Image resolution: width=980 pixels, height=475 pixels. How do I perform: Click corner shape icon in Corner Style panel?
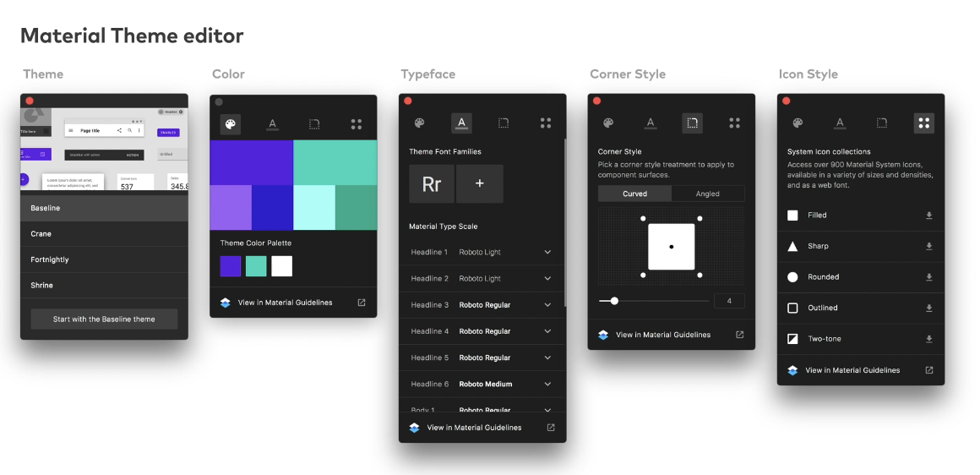(693, 123)
